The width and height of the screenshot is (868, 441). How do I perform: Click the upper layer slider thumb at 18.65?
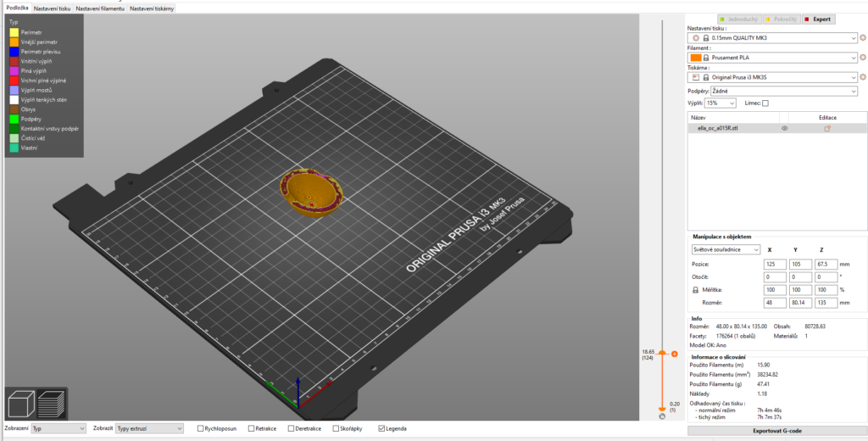point(661,352)
